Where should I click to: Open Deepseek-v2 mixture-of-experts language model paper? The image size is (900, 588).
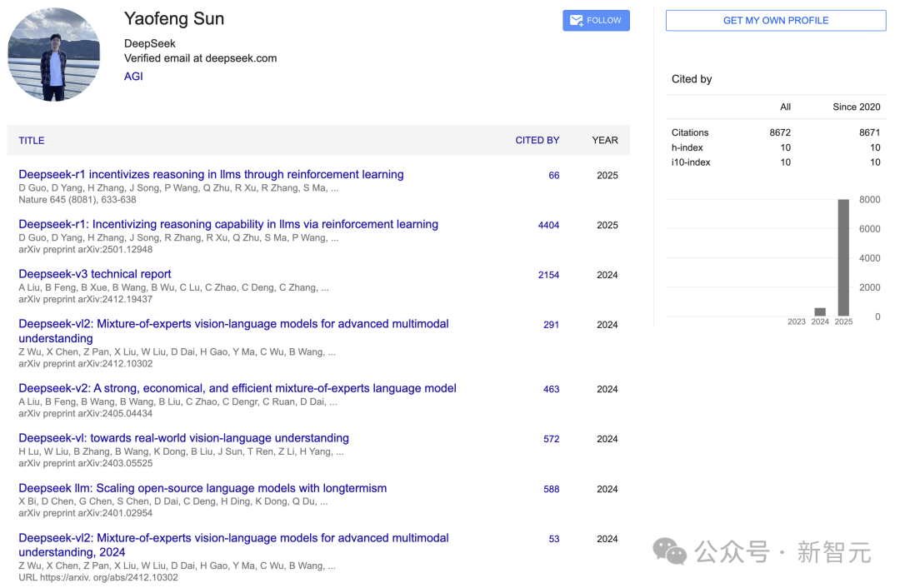point(237,388)
